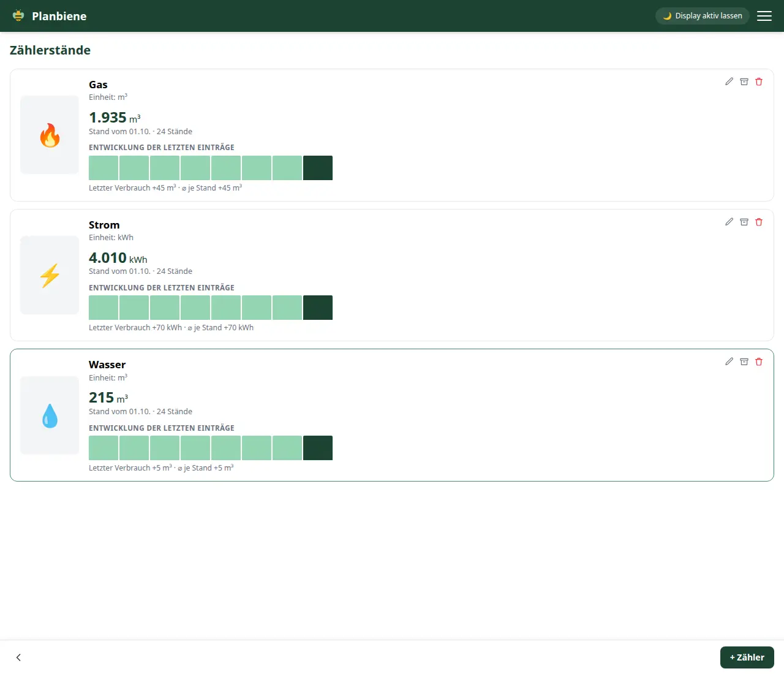784x674 pixels.
Task: Click the Wasser meter title
Action: (107, 365)
